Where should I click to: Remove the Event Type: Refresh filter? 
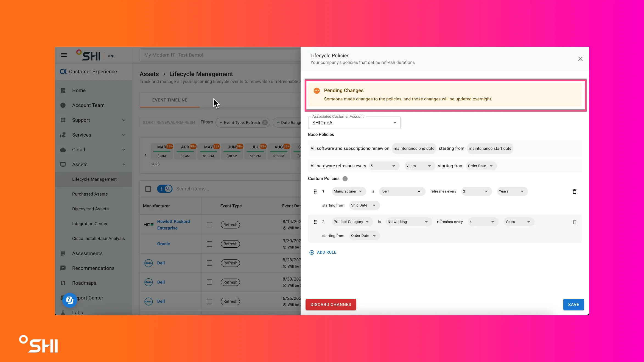tap(265, 123)
